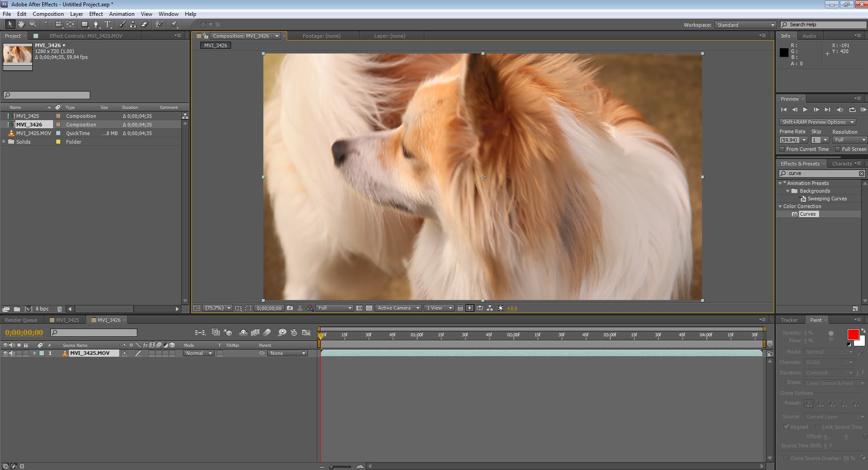This screenshot has width=868, height=470.
Task: Jump to first frame in Preview
Action: (x=784, y=110)
